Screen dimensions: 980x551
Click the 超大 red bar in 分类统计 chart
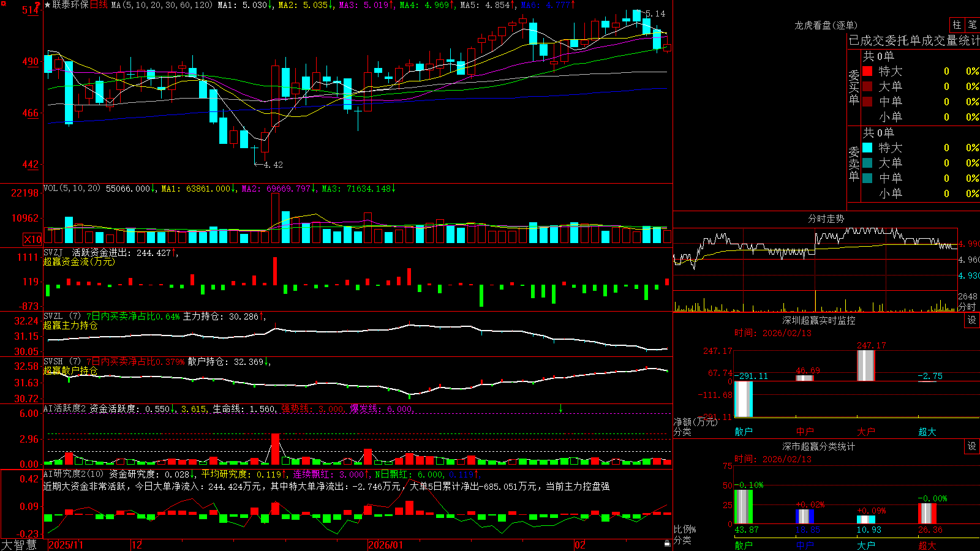pos(927,514)
